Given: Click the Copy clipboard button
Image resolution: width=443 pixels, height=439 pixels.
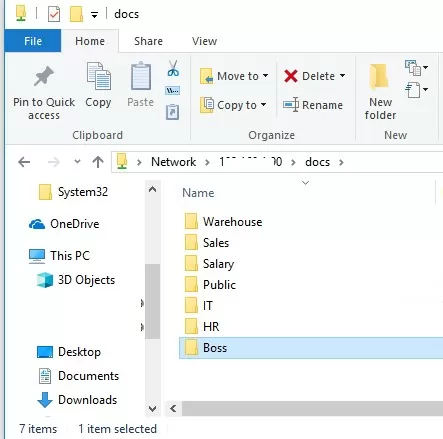Looking at the screenshot, I should pos(98,85).
